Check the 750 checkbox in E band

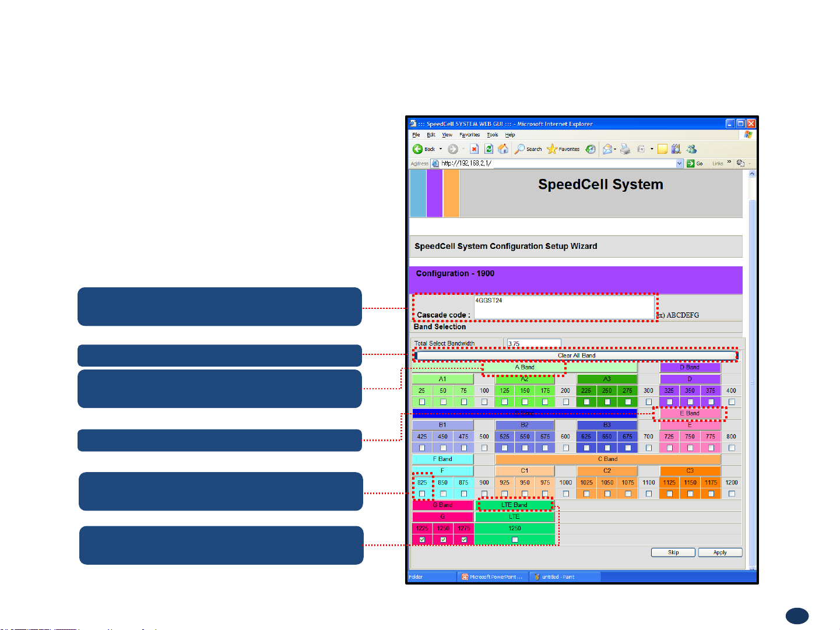690,448
